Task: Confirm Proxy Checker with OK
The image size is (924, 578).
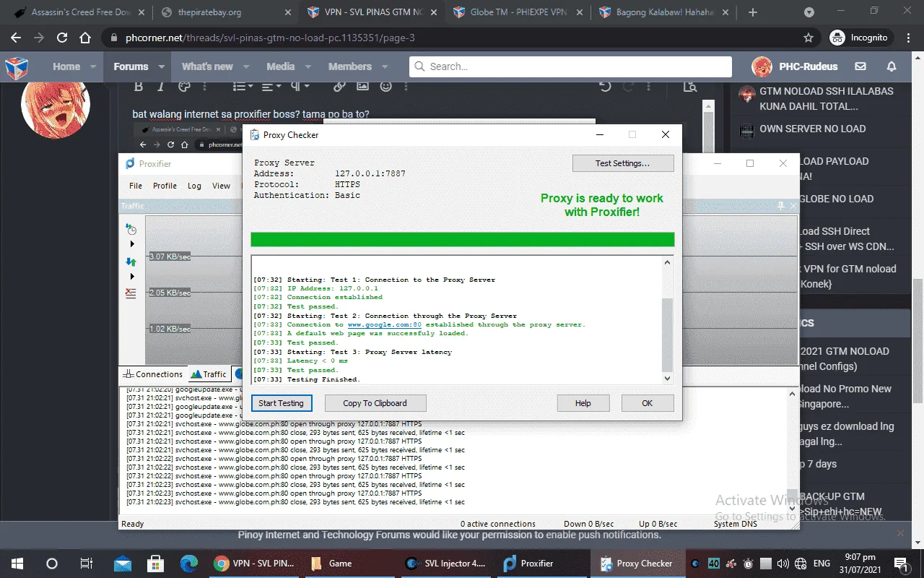Action: [x=647, y=403]
